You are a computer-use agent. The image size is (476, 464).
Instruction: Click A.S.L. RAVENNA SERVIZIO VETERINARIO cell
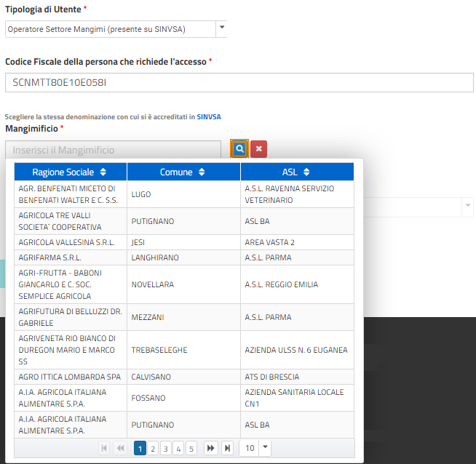(x=297, y=194)
